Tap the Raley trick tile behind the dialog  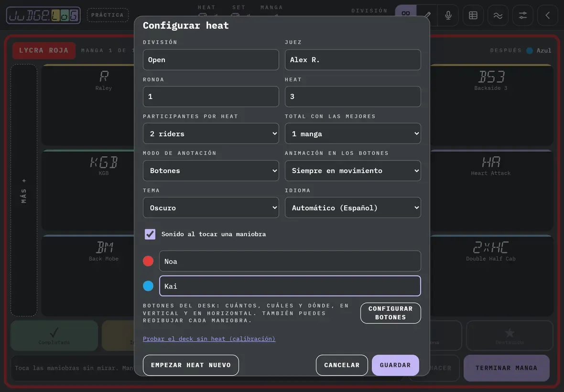click(88, 105)
